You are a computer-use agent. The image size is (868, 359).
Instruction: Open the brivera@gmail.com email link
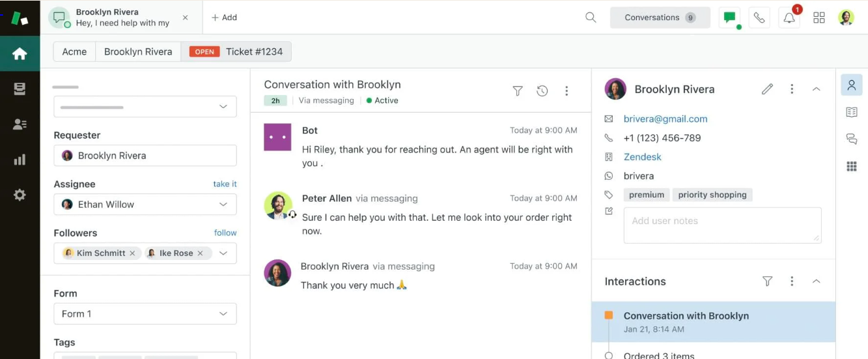[665, 119]
